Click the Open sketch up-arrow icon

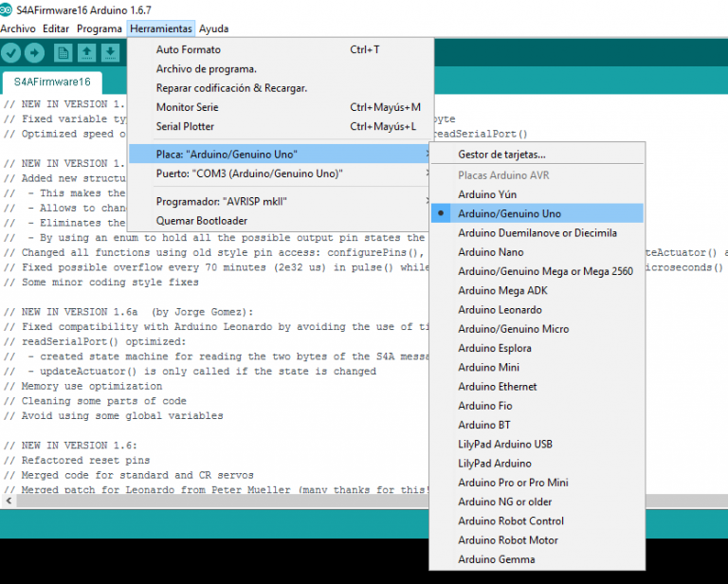click(x=87, y=53)
